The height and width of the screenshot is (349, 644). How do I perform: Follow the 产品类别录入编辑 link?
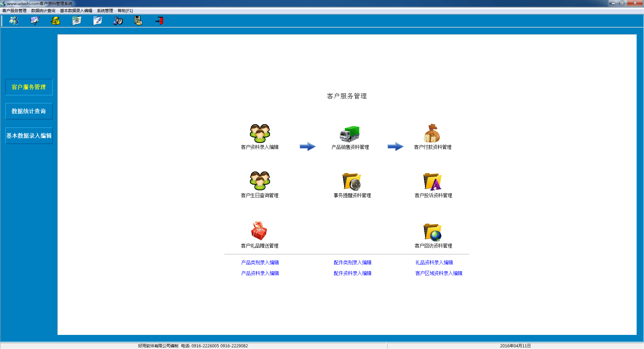(260, 262)
